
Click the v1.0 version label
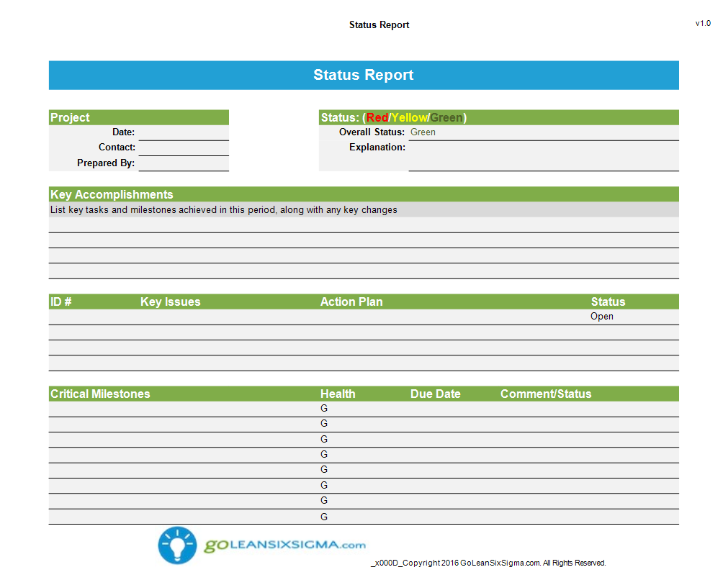tap(703, 23)
